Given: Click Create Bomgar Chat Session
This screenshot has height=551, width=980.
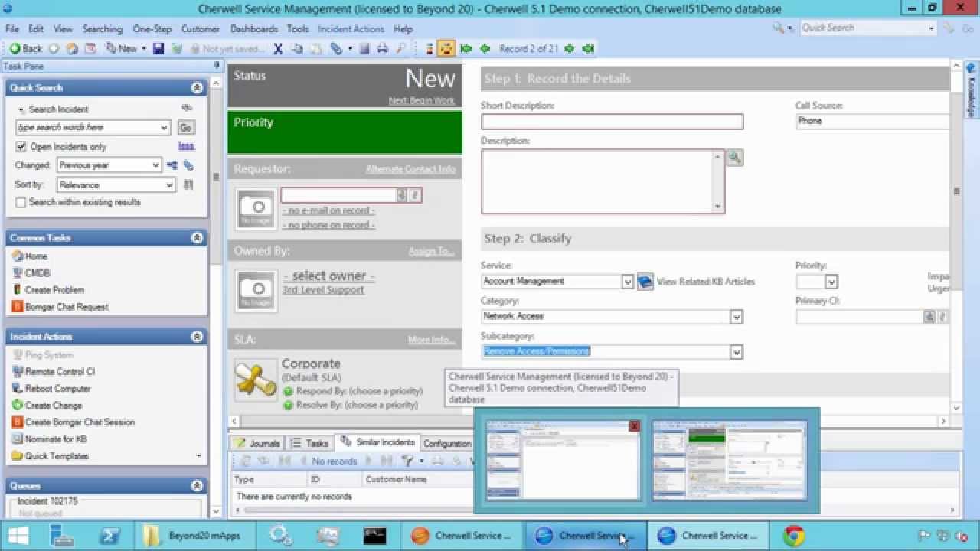Looking at the screenshot, I should (x=73, y=422).
